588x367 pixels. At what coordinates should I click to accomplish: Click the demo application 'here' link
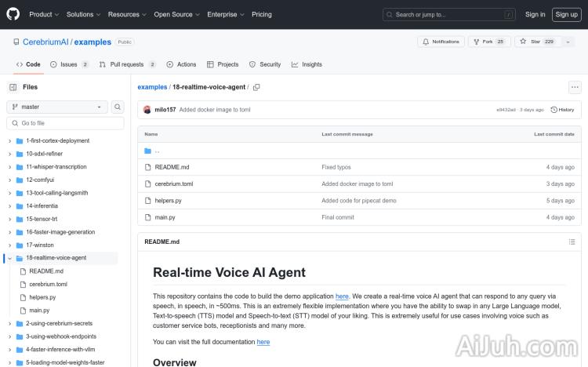342,296
